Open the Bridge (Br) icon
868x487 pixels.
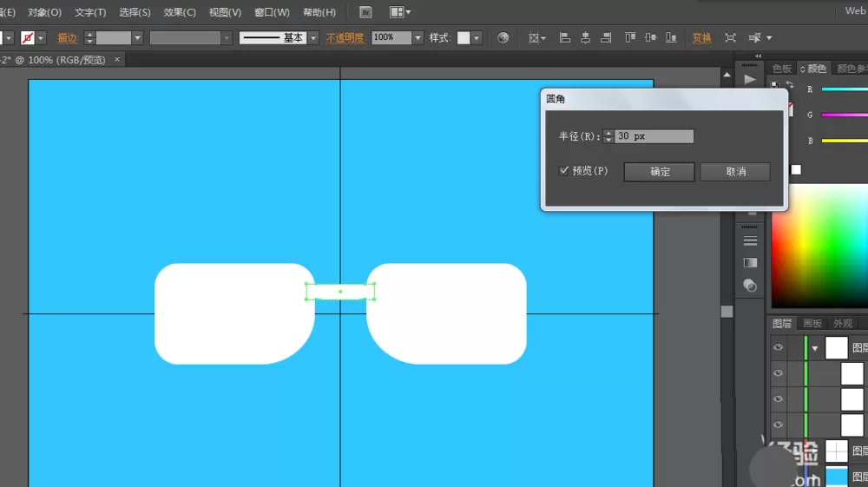pos(365,12)
